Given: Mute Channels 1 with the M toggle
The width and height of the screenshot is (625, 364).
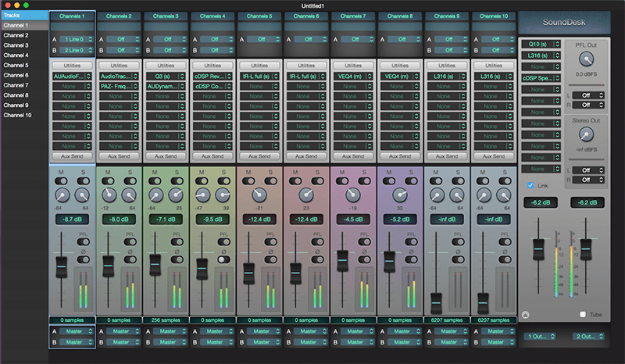Looking at the screenshot, I should pos(60,180).
